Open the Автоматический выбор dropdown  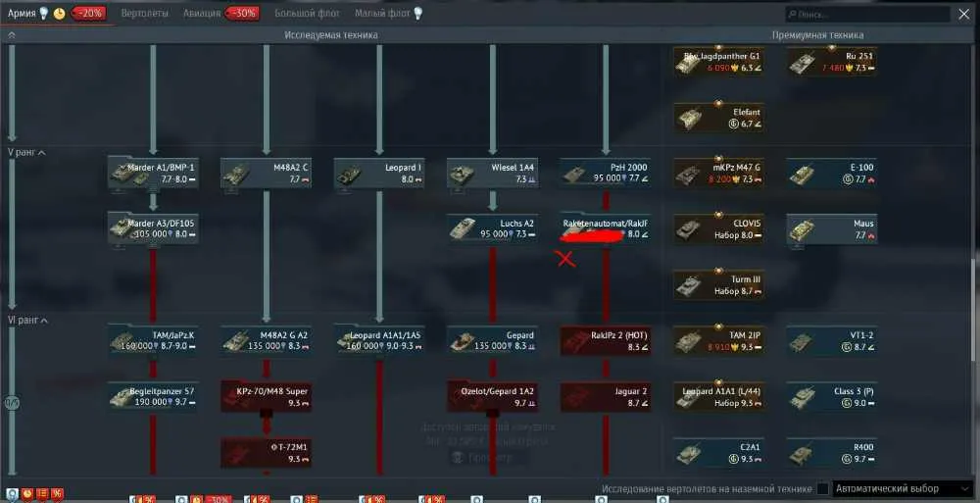(x=904, y=488)
